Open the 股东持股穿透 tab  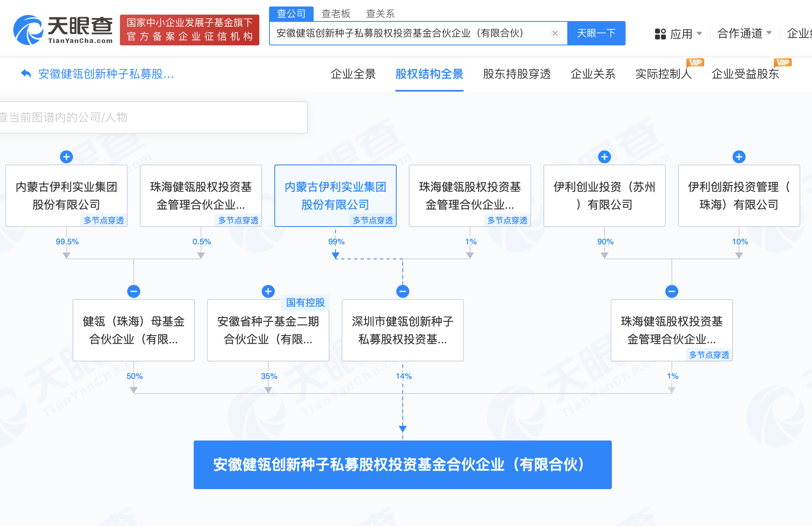click(x=517, y=74)
